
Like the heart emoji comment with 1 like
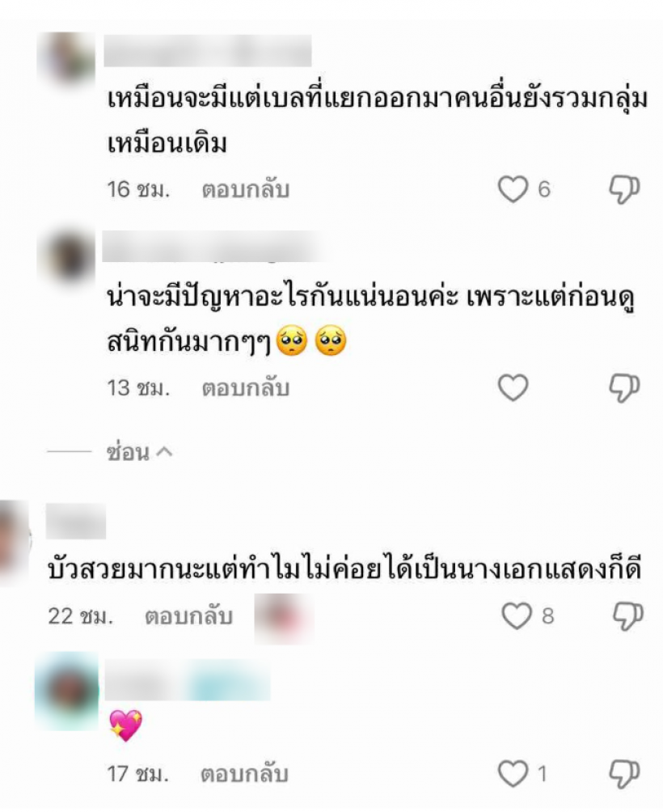pos(513,774)
